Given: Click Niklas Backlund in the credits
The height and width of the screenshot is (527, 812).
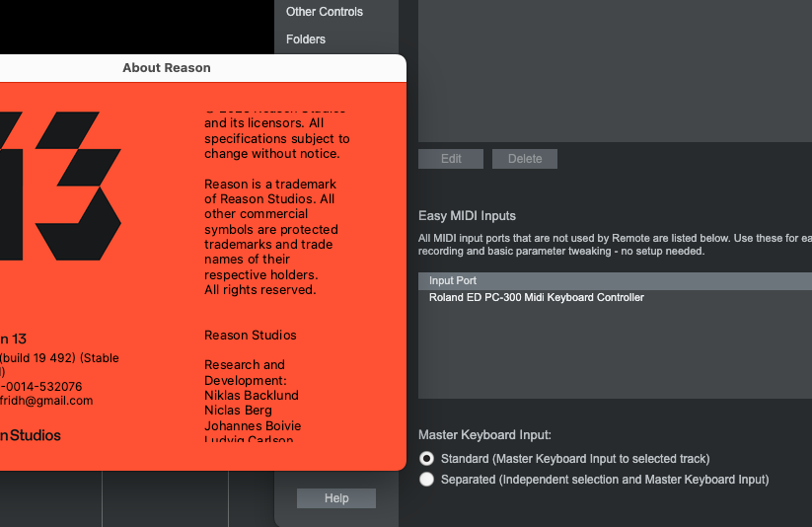Looking at the screenshot, I should [x=251, y=395].
